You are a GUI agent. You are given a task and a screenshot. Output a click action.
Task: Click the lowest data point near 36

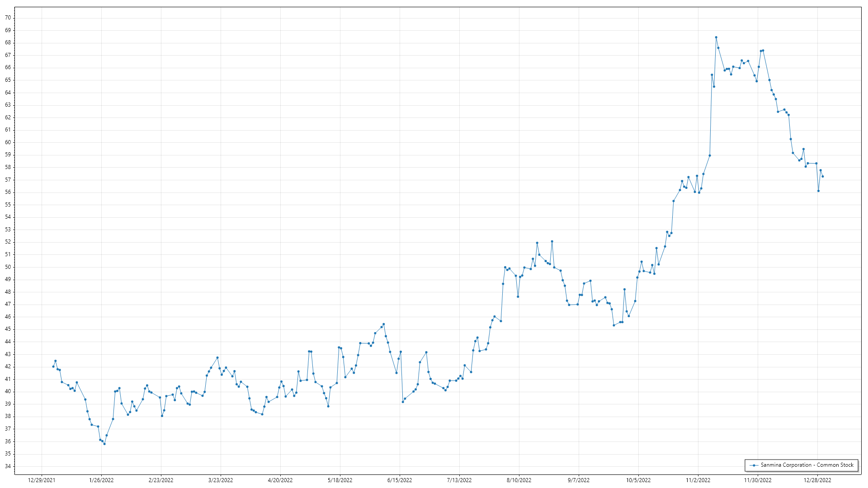104,444
